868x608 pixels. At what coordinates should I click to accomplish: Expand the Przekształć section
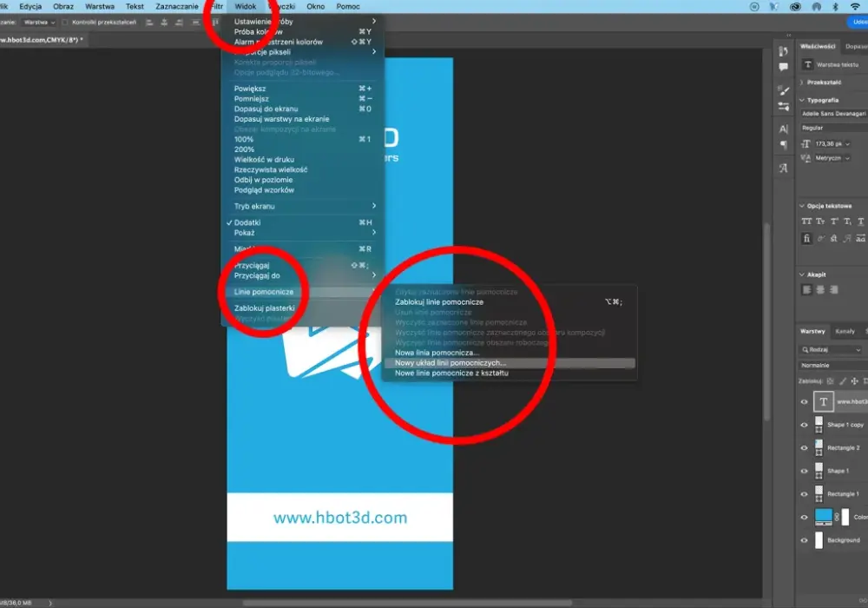coord(801,82)
